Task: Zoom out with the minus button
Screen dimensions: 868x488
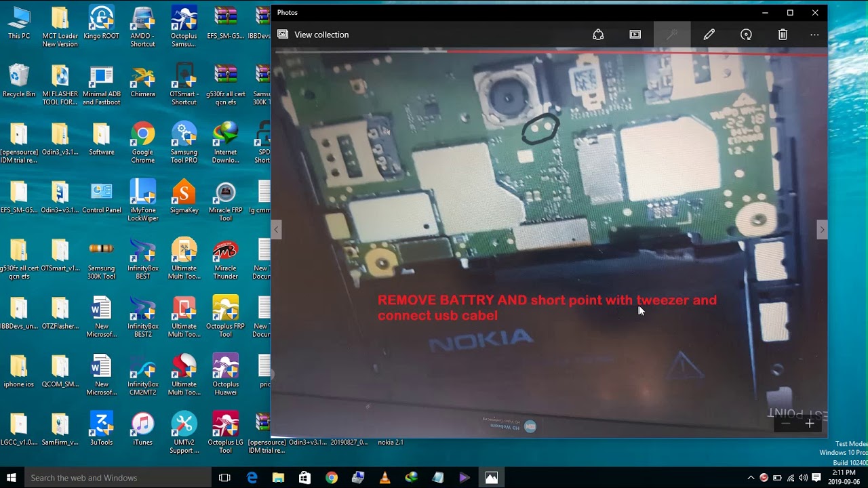Action: click(x=785, y=424)
